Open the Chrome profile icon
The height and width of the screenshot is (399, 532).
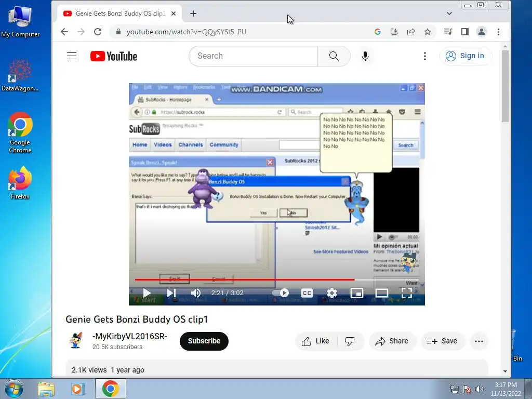(482, 32)
